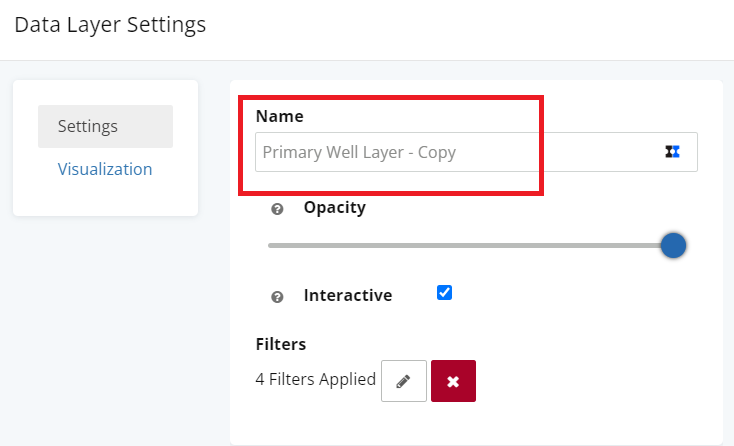Select the 'Primary Well Layer - Copy' placeholder text

tap(359, 152)
